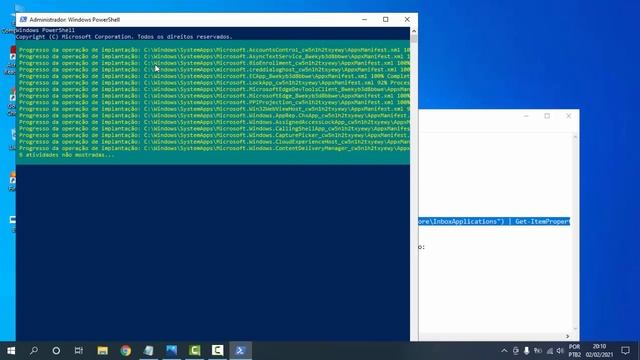Click the Copyright Microsoft Corporation line

[x=124, y=37]
